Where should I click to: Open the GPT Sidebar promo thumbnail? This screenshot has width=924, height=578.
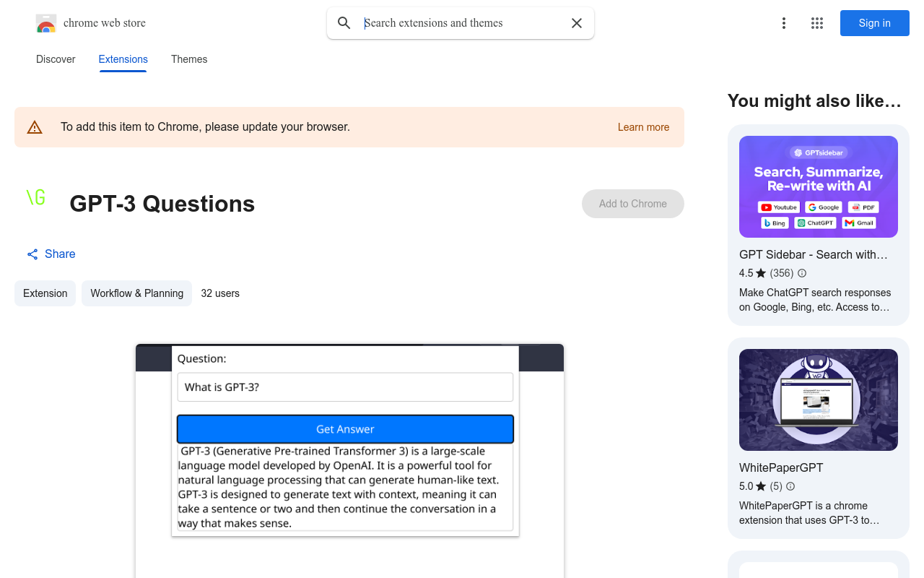click(819, 186)
